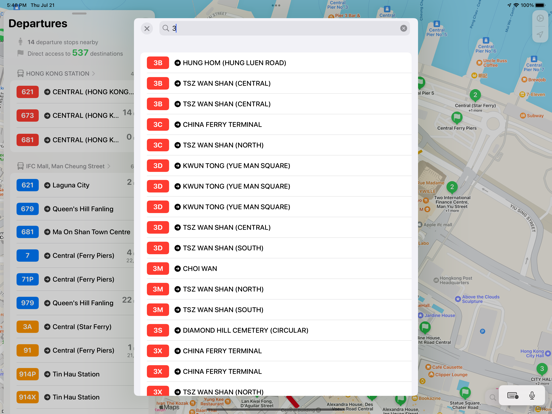This screenshot has width=552, height=414.
Task: Tap the Jardine House stop pin
Action: pyautogui.click(x=425, y=327)
